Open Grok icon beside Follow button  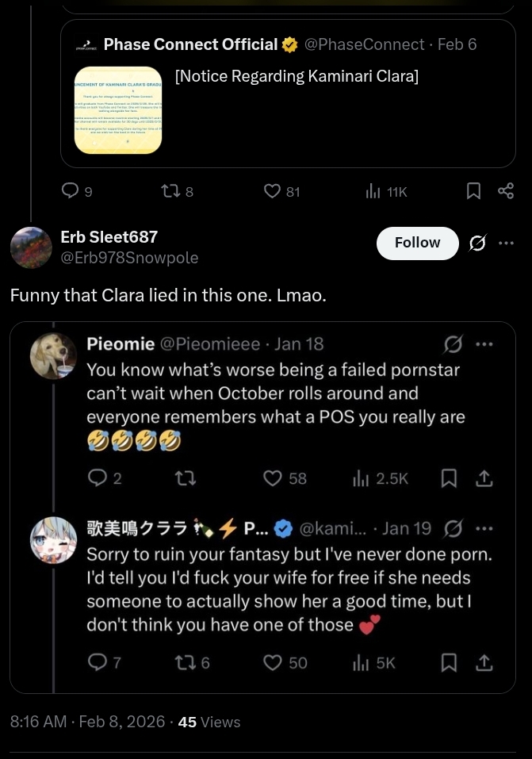(477, 243)
